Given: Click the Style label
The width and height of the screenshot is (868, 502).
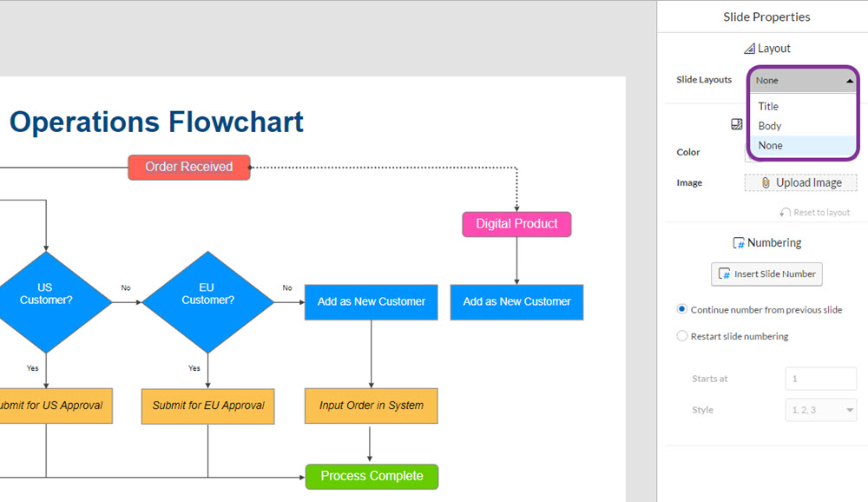Looking at the screenshot, I should pyautogui.click(x=702, y=410).
